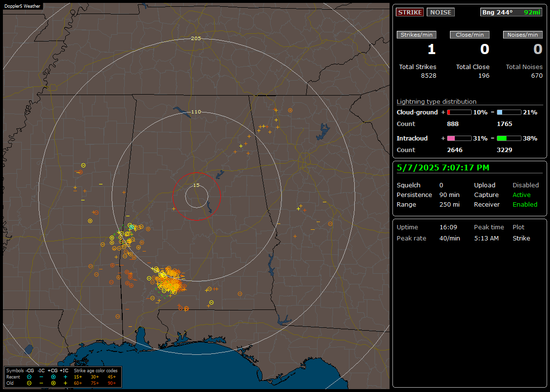Image resolution: width=550 pixels, height=392 pixels.
Task: Click the Intracloud negative count 3229
Action: (x=505, y=150)
